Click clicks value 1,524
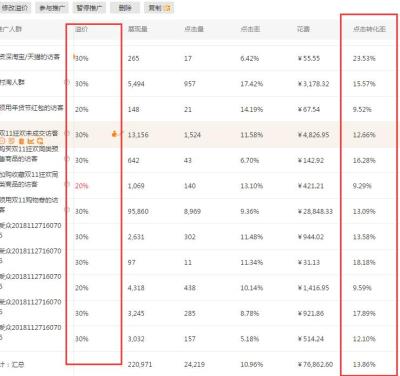Screen dimensions: 400x376 pyautogui.click(x=192, y=135)
